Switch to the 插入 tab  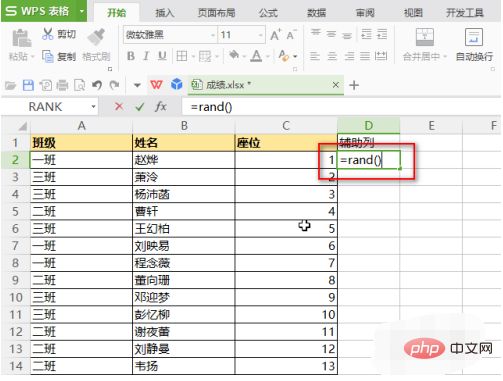[165, 13]
